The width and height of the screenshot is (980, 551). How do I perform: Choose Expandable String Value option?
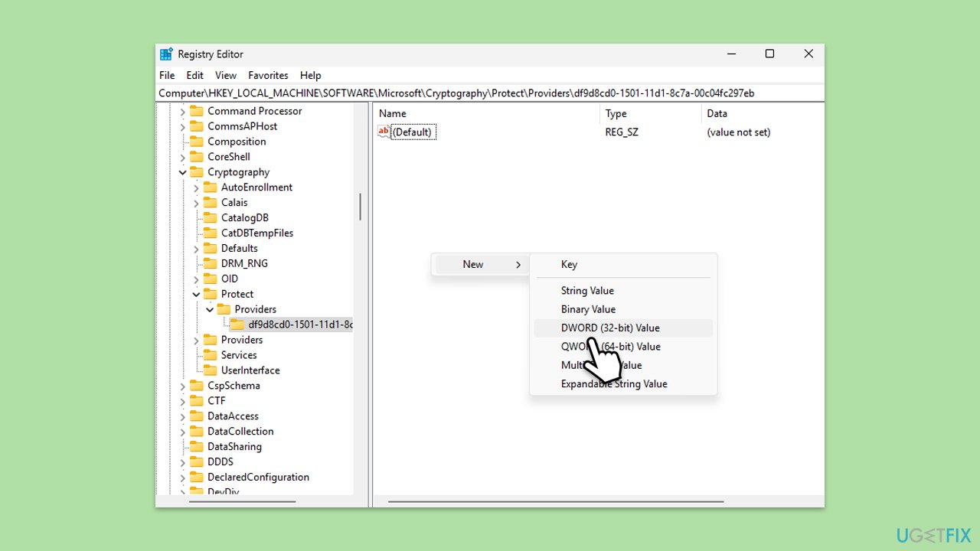point(622,384)
